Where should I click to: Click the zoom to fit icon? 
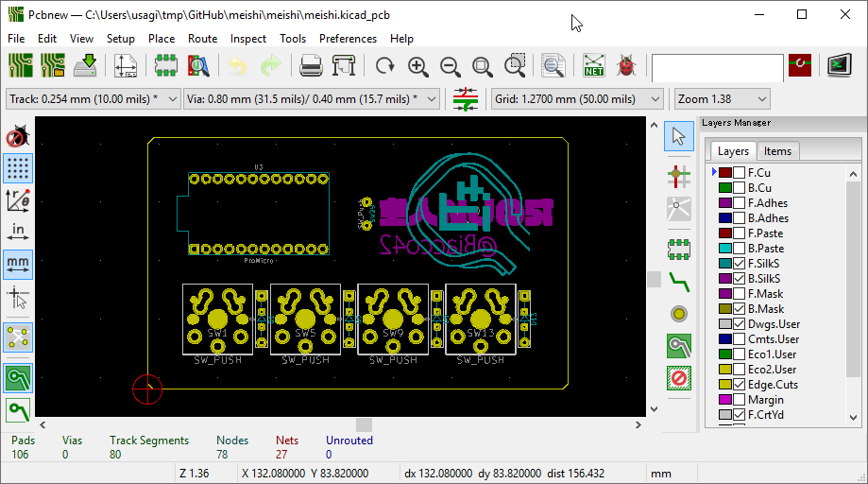[482, 65]
